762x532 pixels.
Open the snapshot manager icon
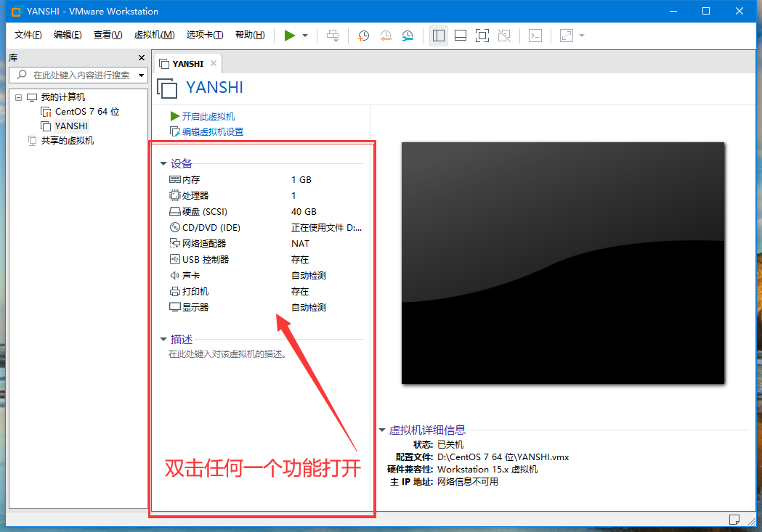pos(408,36)
